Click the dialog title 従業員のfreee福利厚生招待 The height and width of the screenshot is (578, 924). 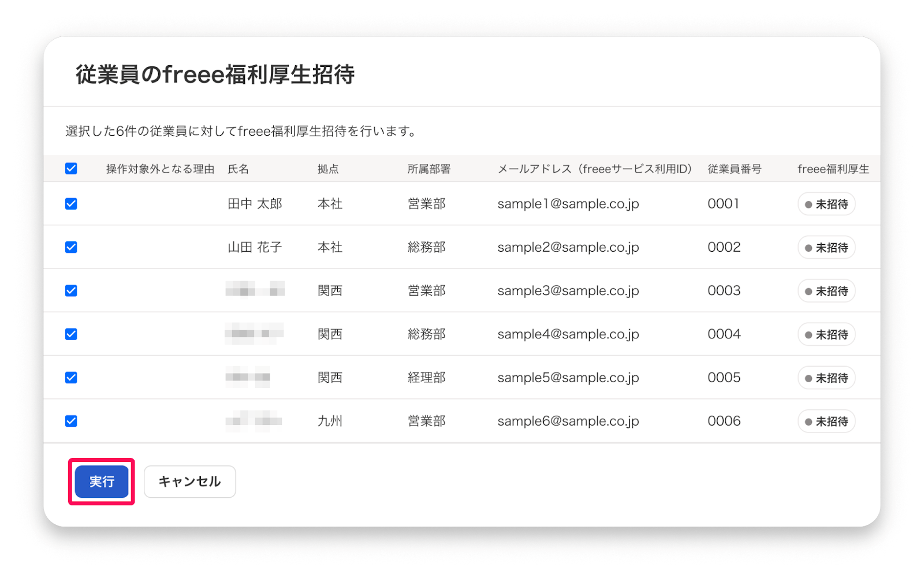pos(215,74)
